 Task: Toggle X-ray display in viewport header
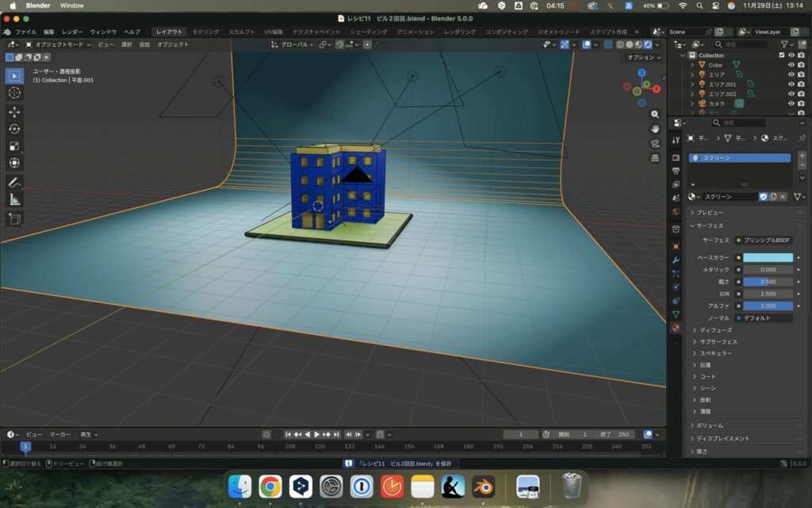[608, 44]
